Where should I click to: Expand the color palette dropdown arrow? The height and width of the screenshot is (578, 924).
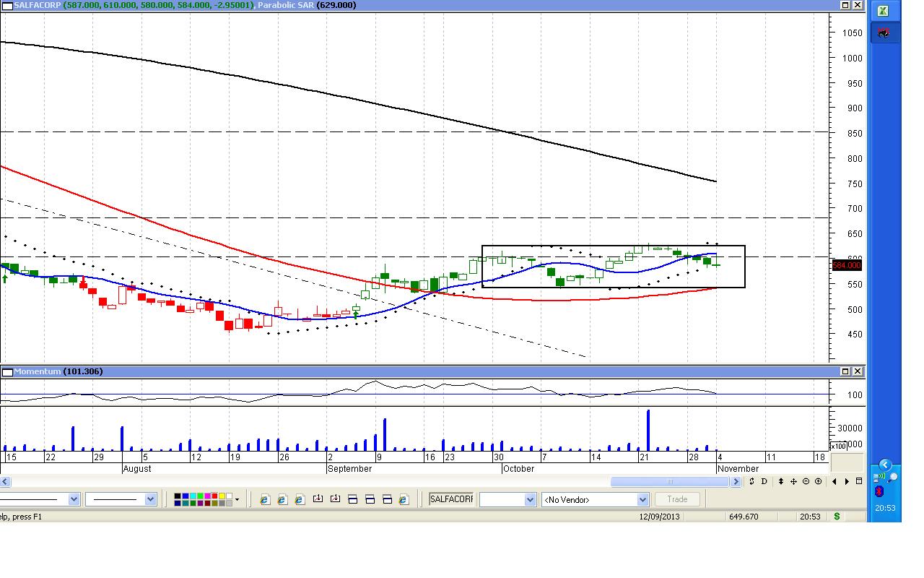pos(237,499)
